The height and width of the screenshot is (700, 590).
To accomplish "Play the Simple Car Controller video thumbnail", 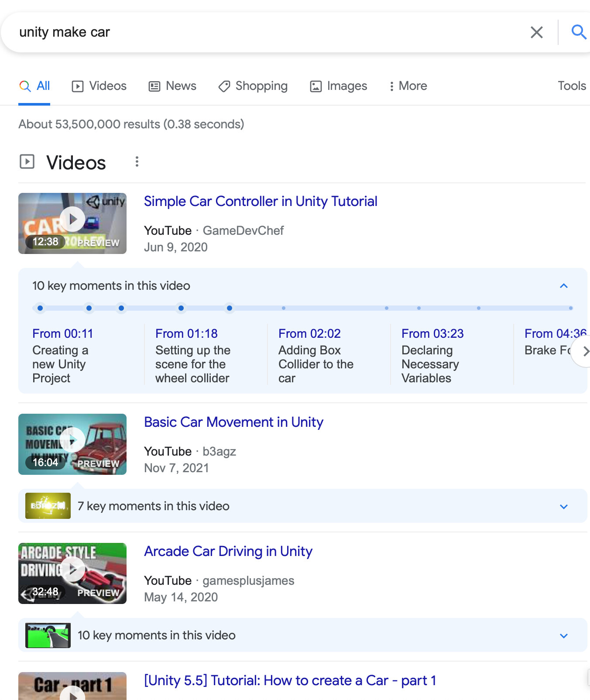I will pyautogui.click(x=72, y=223).
